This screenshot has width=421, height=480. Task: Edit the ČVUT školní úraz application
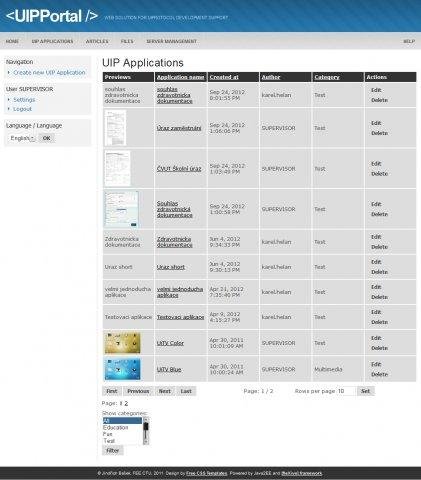376,164
